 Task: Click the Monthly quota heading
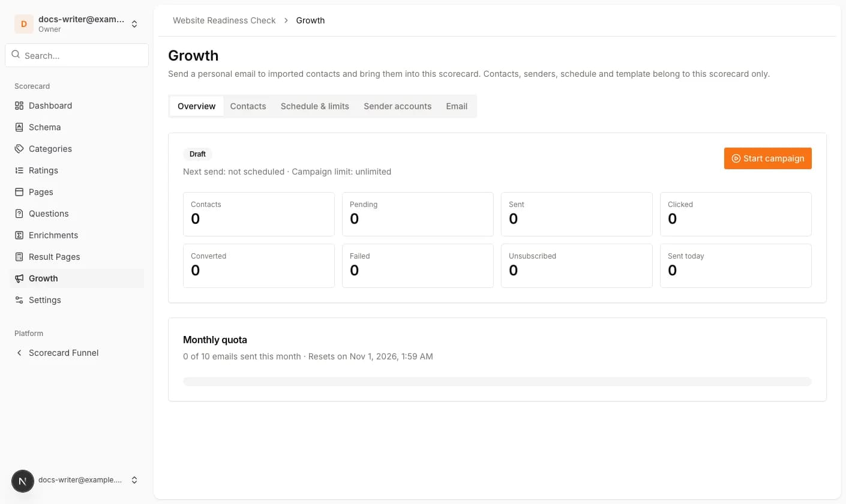point(215,340)
